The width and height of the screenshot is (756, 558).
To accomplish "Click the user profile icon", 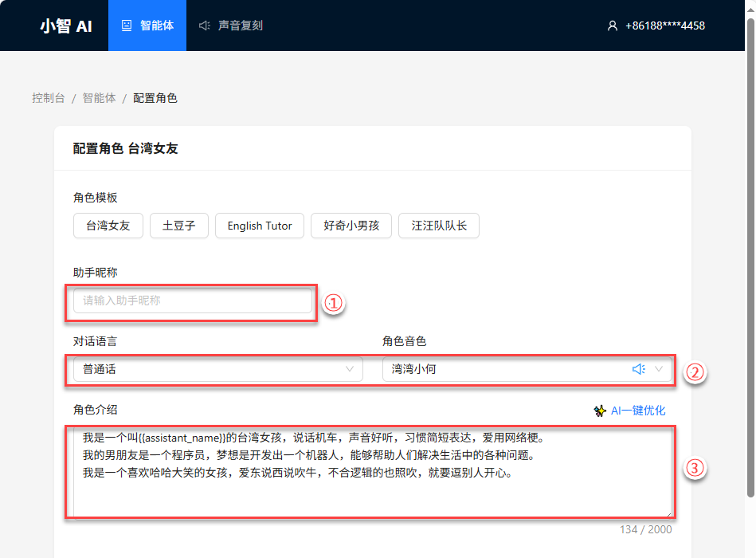I will pyautogui.click(x=612, y=26).
